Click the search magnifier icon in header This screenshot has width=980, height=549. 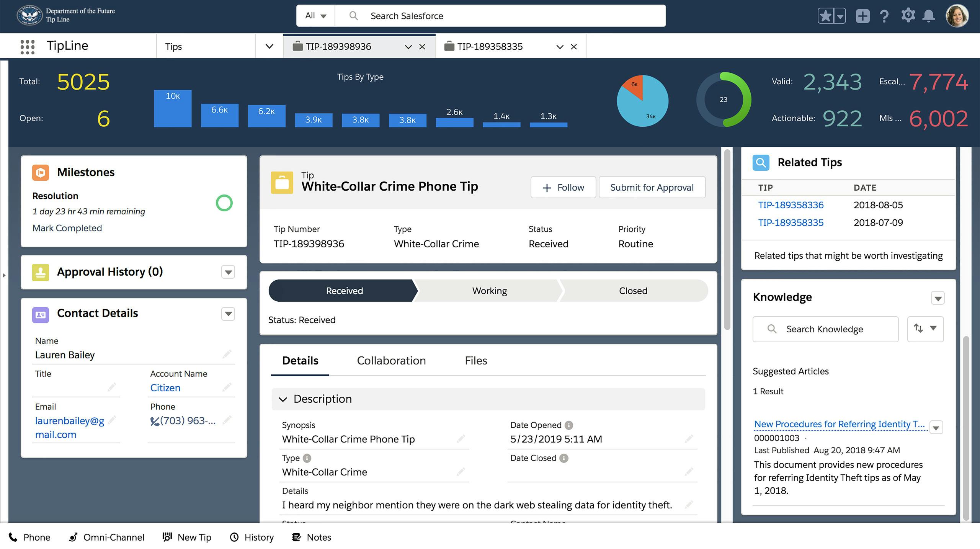pyautogui.click(x=353, y=16)
